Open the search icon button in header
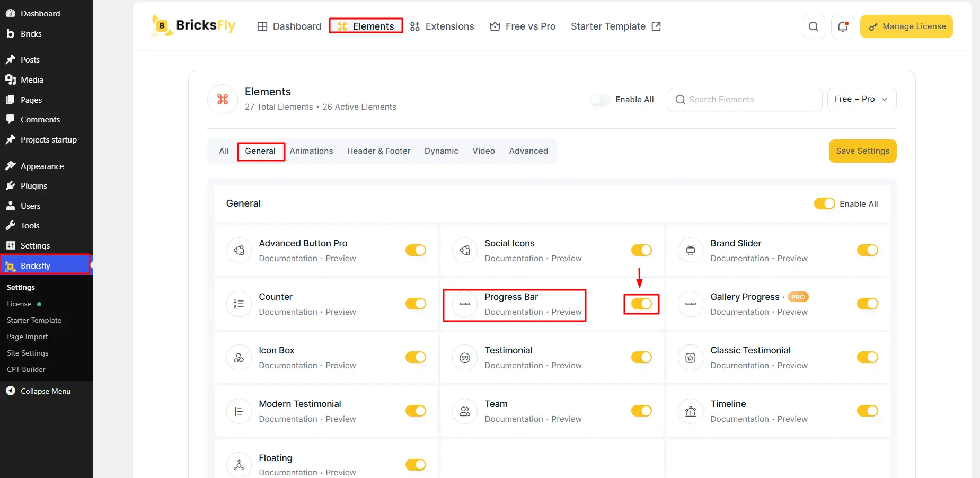 [814, 26]
